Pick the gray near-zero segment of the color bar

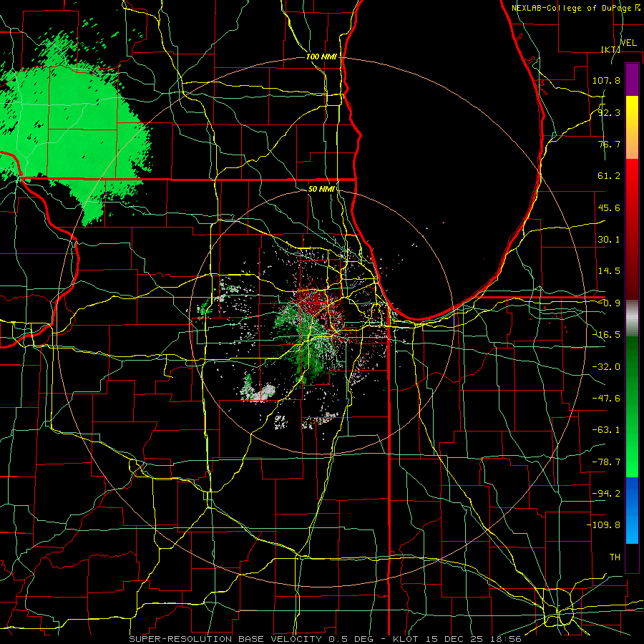(x=632, y=318)
